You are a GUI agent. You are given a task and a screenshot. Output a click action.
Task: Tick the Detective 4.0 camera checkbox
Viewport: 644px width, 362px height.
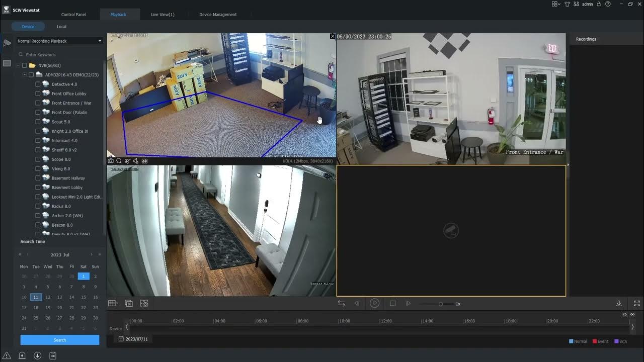point(38,84)
